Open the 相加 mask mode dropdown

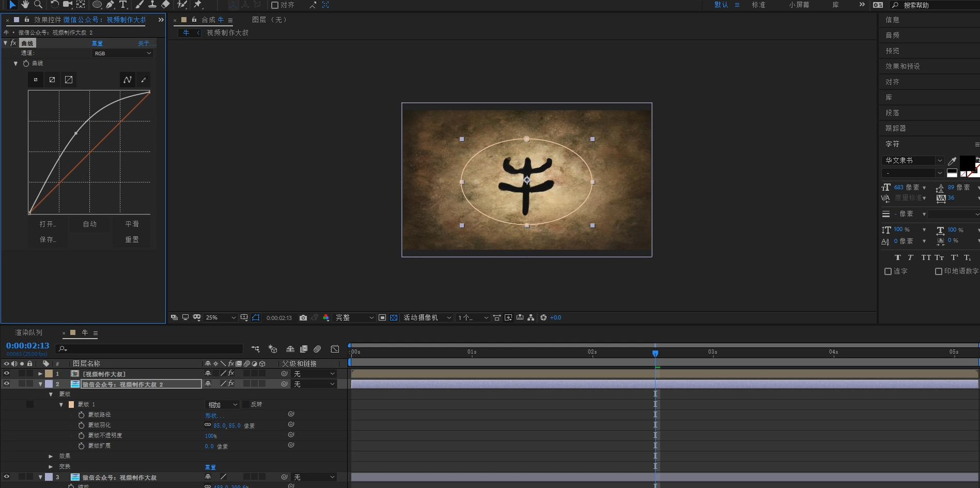click(x=222, y=404)
